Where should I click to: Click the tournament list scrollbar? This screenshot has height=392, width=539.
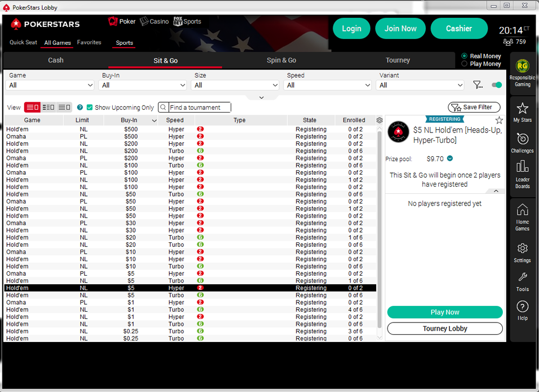379,230
